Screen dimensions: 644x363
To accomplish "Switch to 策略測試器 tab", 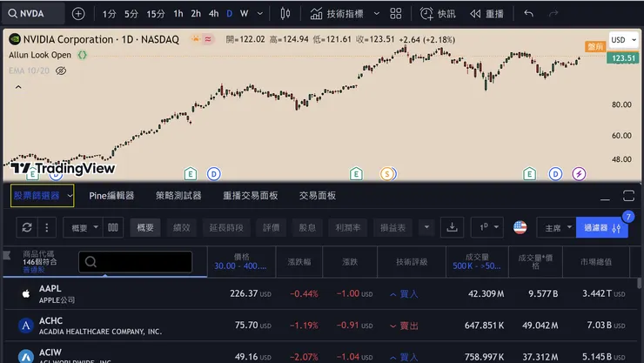I will pos(178,196).
